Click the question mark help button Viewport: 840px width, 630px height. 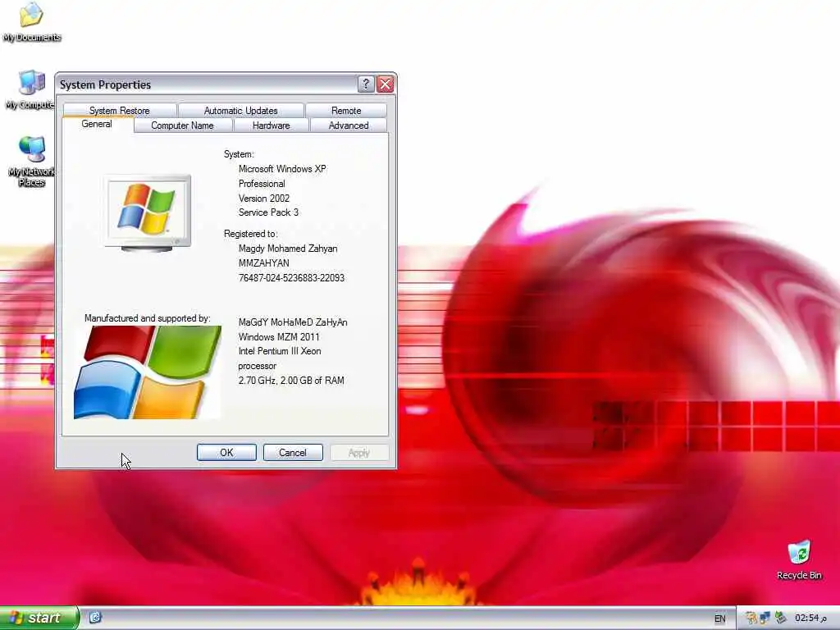click(x=365, y=84)
